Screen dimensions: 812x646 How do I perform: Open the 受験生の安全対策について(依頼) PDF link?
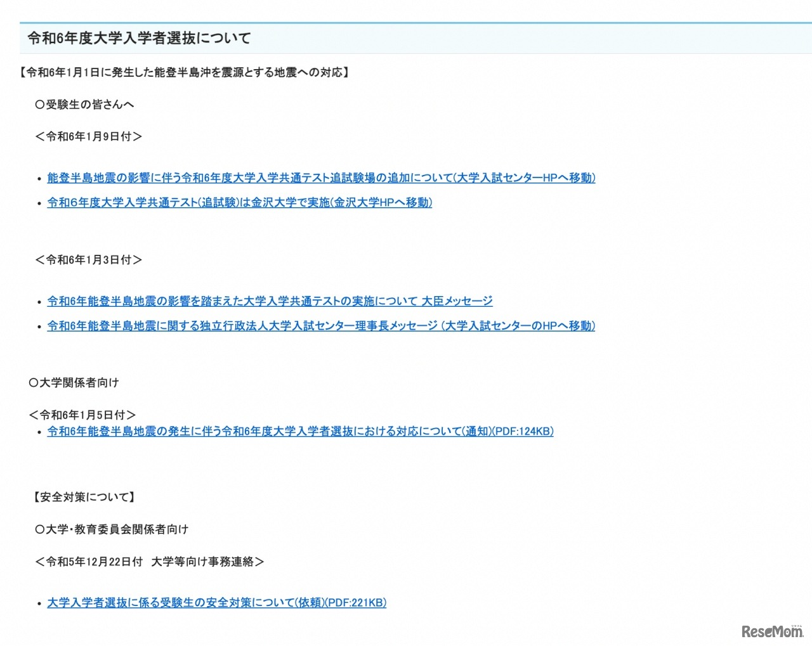217,603
